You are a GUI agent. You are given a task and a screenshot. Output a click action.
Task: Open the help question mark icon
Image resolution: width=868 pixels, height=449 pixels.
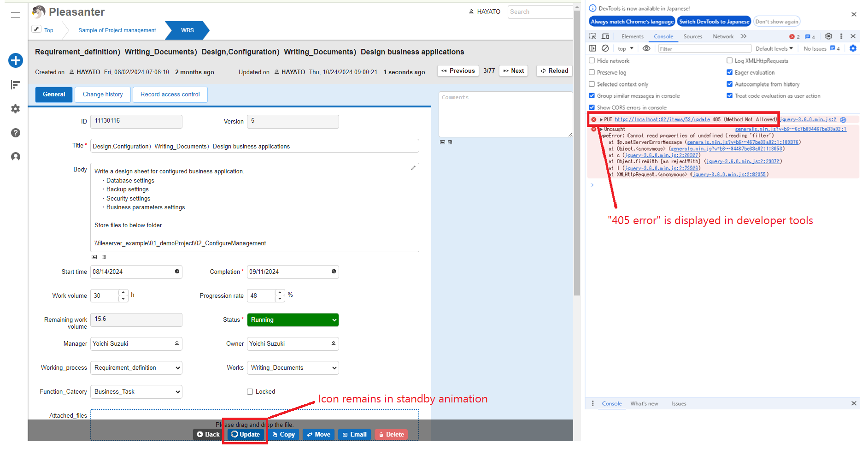16,133
